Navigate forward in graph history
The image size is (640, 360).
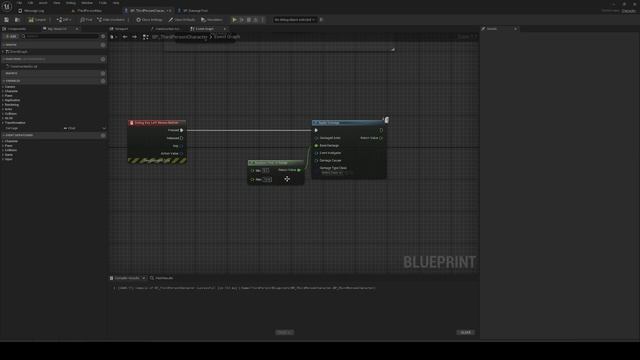click(x=134, y=37)
